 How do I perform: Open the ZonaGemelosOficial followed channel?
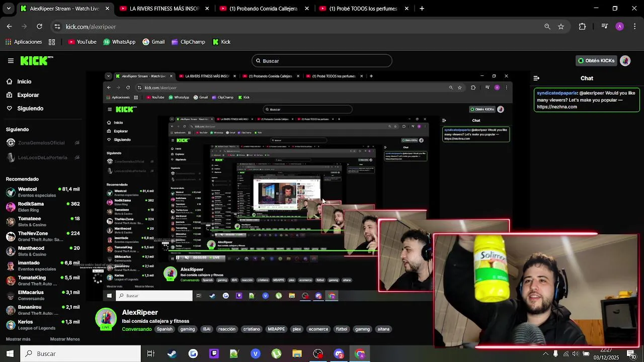click(x=43, y=143)
